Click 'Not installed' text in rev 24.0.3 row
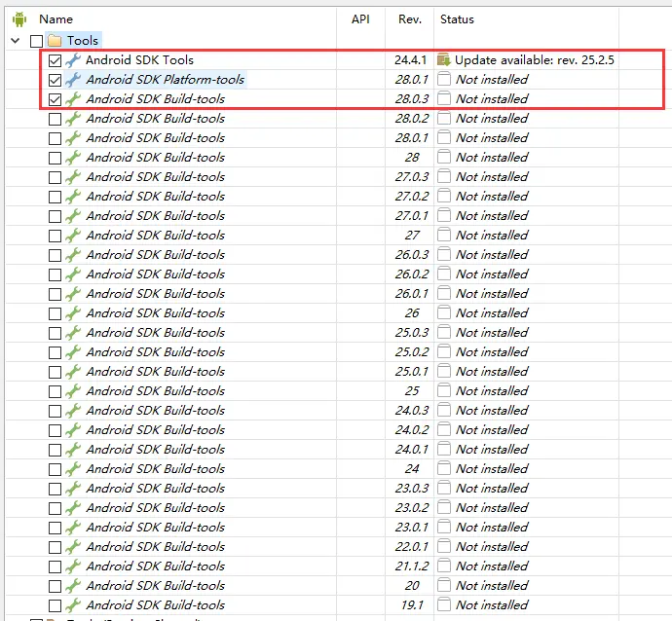The image size is (672, 621). pyautogui.click(x=492, y=411)
